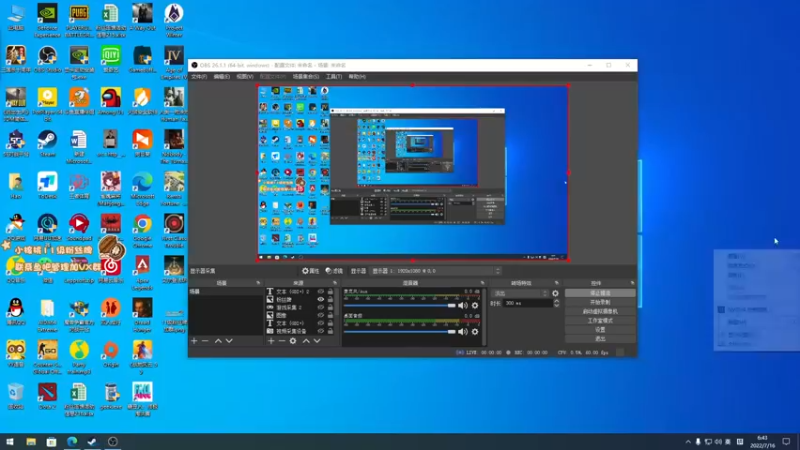Open GeForce Experience desktop icon

pyautogui.click(x=47, y=19)
